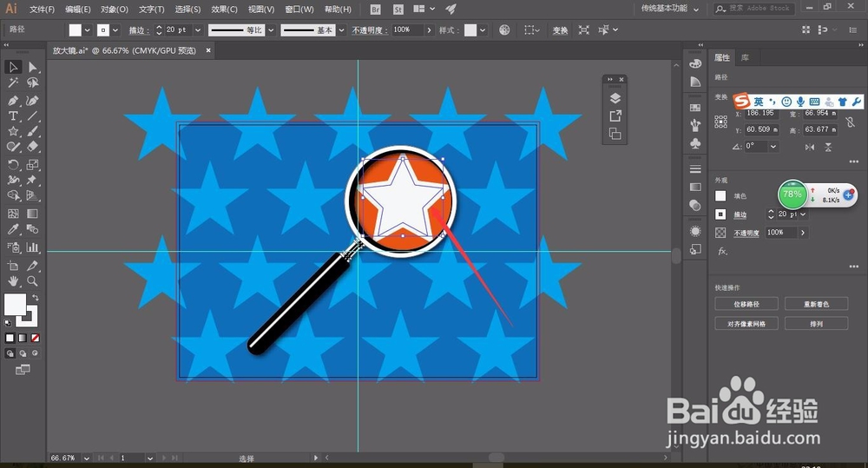Flip selection horizontally in Transform section

[810, 147]
